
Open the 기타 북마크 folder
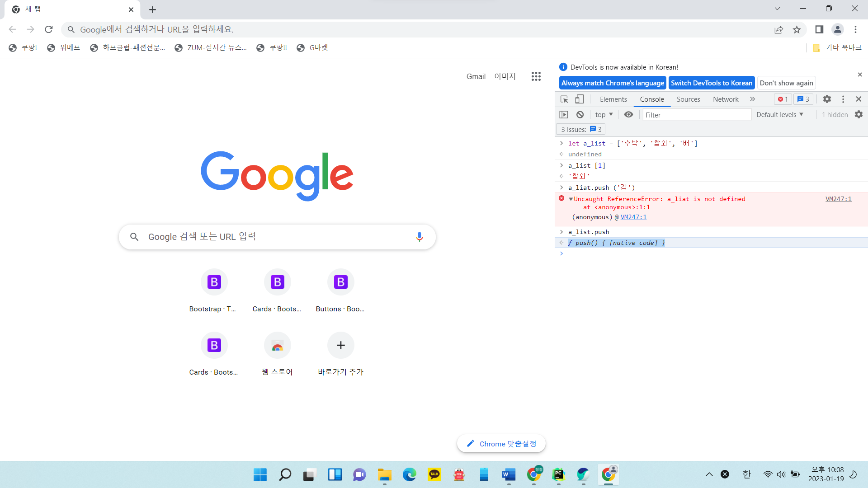pyautogui.click(x=837, y=47)
